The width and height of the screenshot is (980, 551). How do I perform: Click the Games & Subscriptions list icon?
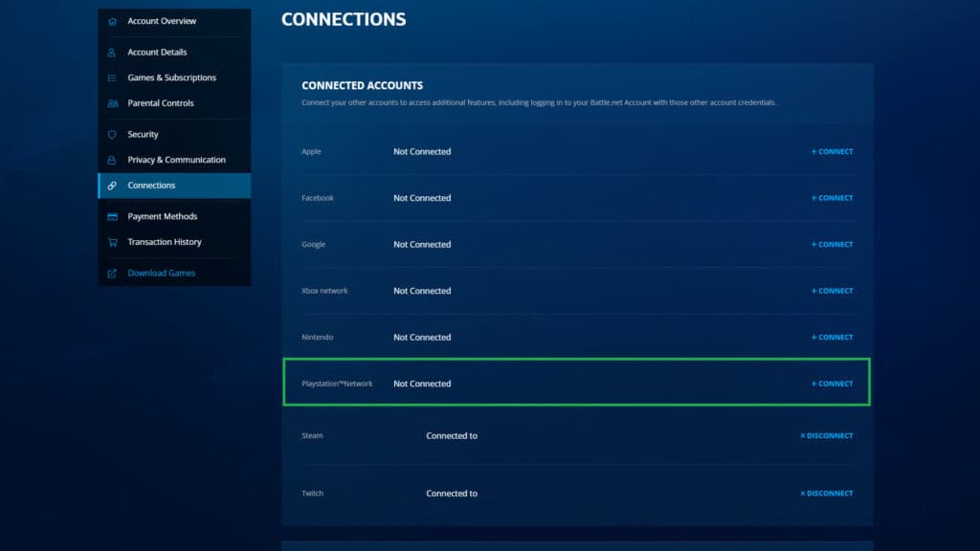click(113, 77)
